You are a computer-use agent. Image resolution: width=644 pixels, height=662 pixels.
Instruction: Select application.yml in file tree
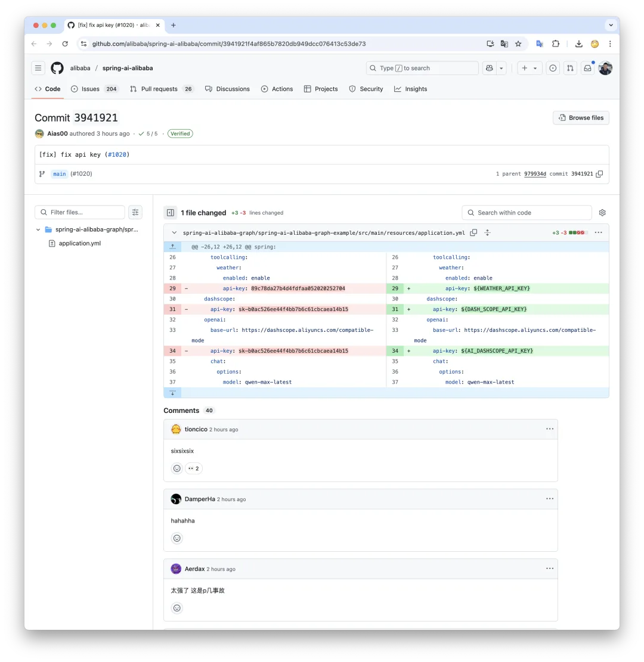(x=80, y=243)
